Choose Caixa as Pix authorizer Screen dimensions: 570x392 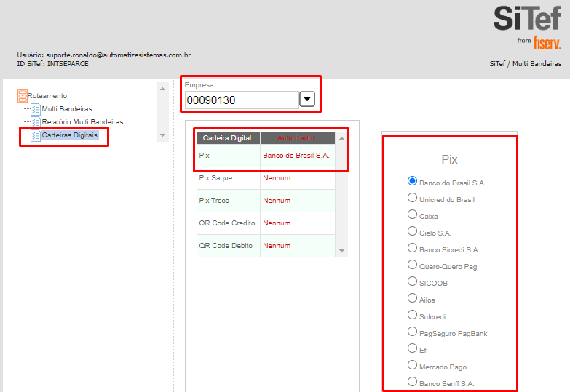click(412, 215)
